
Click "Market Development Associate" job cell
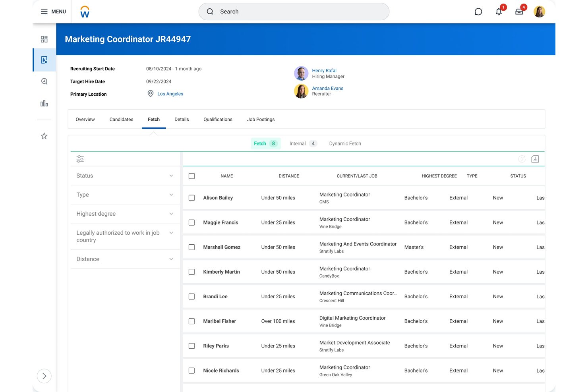pos(354,343)
